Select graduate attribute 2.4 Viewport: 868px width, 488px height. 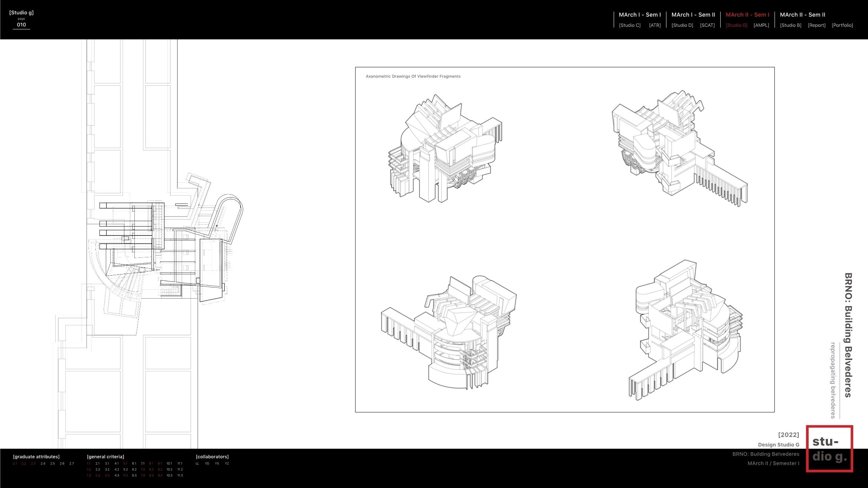coord(43,463)
